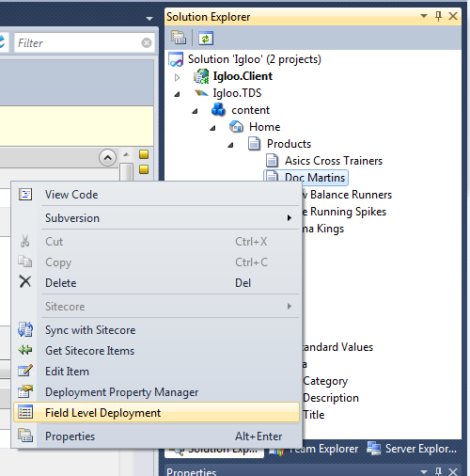Collapse the Home node

[x=212, y=128]
